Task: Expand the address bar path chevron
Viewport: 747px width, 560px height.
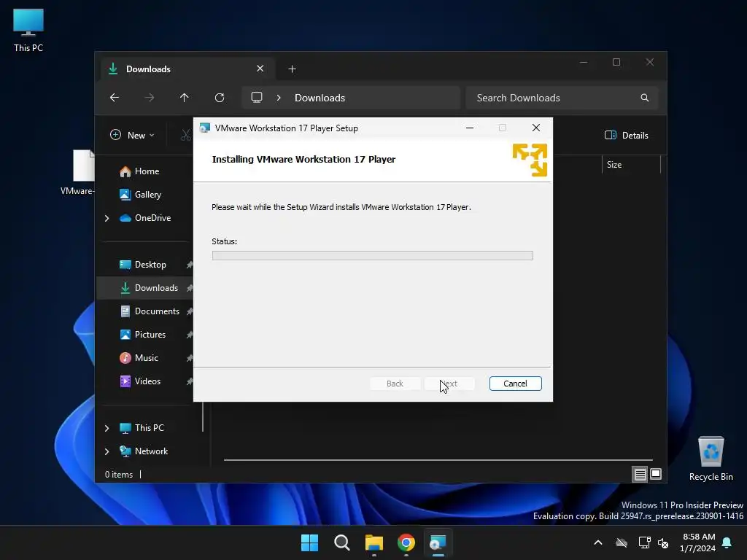Action: pos(279,98)
